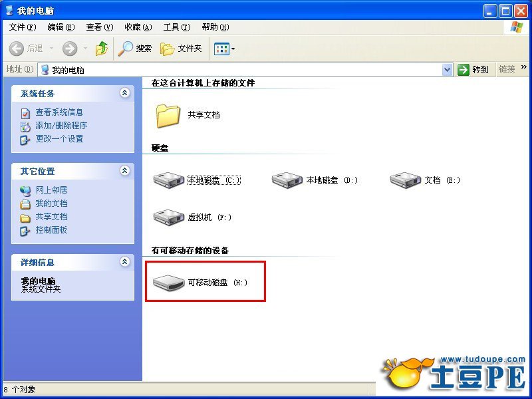
Task: Select the 文档 (E:) drive icon
Action: click(406, 180)
